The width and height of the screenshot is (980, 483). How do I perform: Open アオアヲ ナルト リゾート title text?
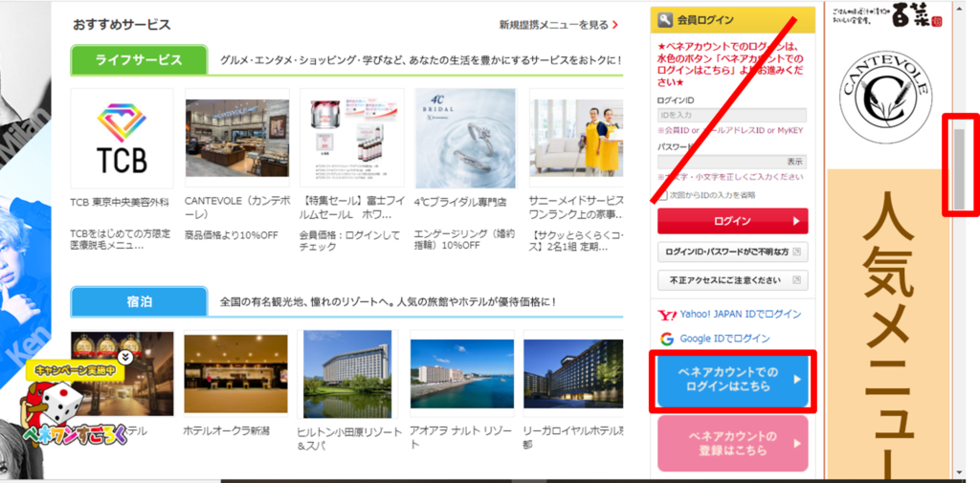tap(460, 437)
